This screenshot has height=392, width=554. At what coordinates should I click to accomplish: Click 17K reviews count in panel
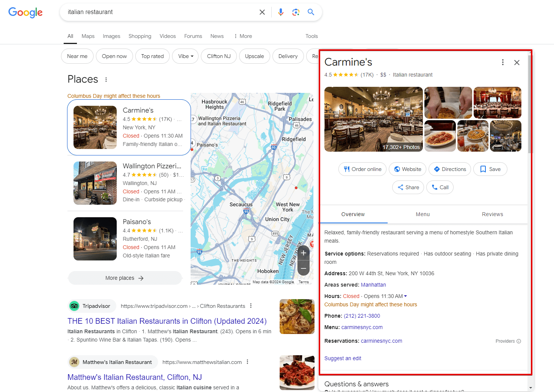(x=367, y=75)
